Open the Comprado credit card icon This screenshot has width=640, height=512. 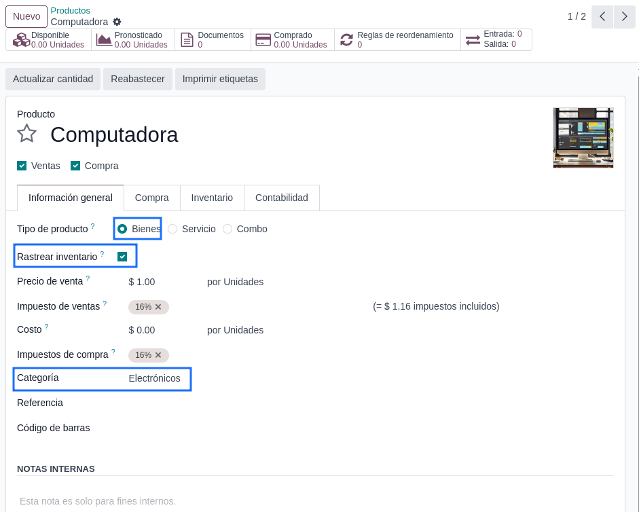point(263,40)
